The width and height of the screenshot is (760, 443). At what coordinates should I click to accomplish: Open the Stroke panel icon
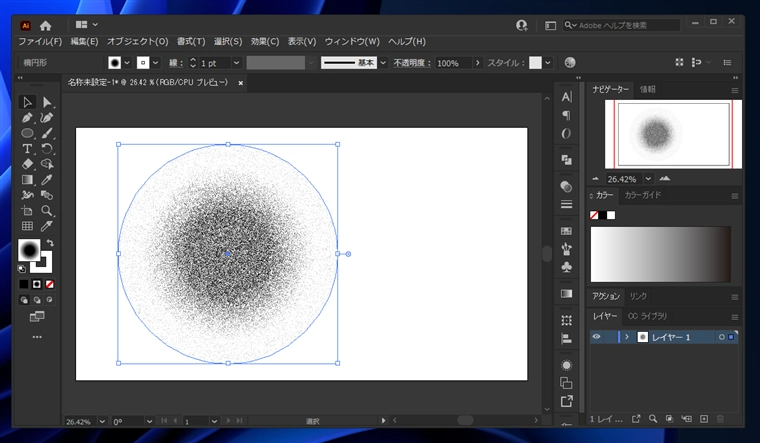point(566,204)
